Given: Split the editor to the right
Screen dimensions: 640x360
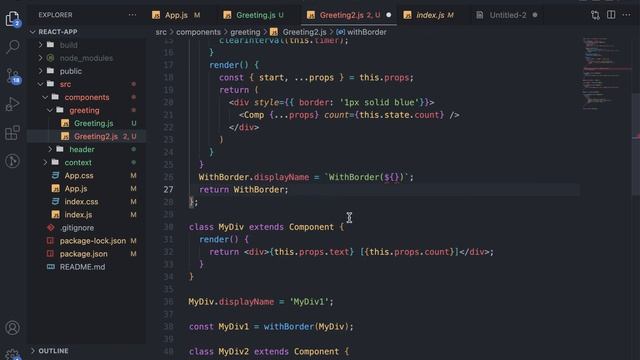Looking at the screenshot, I should pyautogui.click(x=611, y=15).
